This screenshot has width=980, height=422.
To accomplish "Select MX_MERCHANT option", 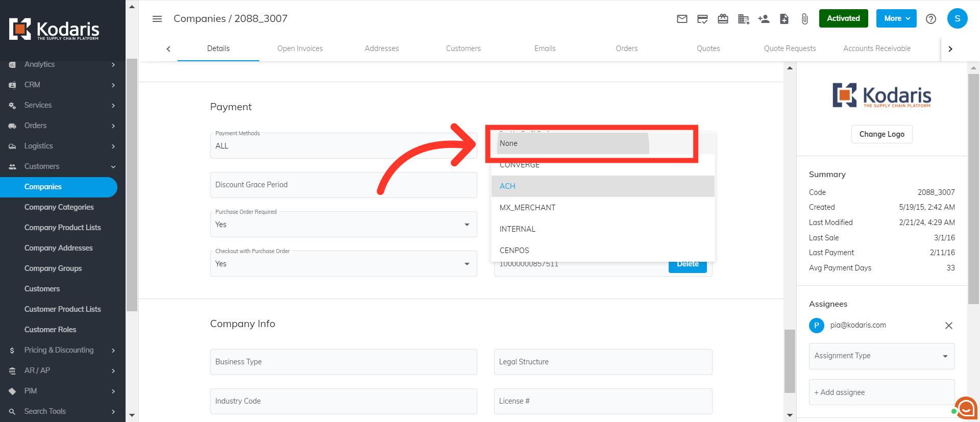I will click(x=603, y=208).
